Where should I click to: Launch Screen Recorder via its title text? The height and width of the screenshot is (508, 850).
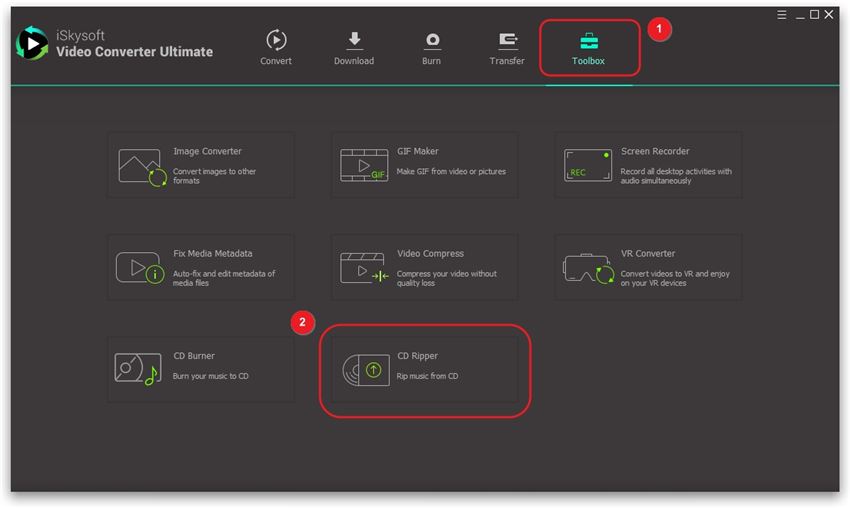[x=655, y=152]
